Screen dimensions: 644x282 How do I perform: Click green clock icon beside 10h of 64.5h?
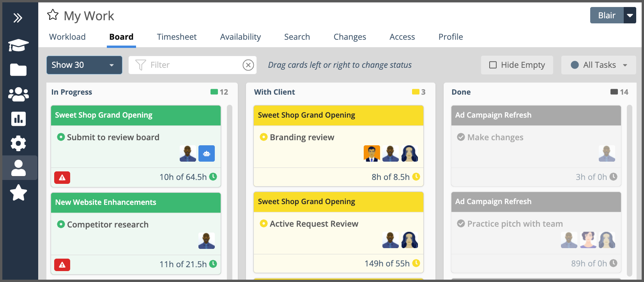coord(213,176)
